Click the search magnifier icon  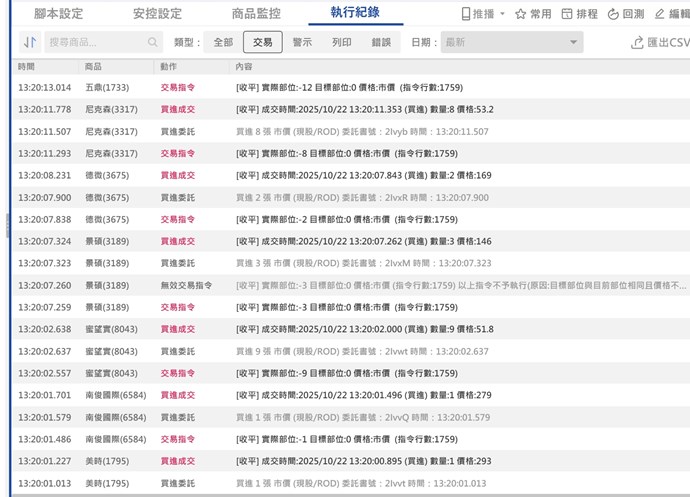click(153, 43)
